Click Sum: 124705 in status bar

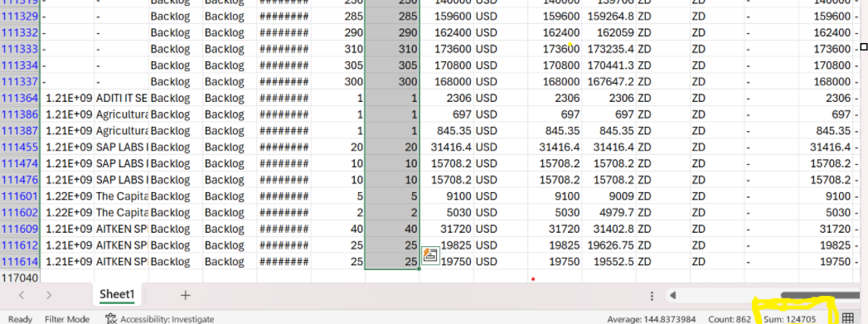click(x=789, y=319)
